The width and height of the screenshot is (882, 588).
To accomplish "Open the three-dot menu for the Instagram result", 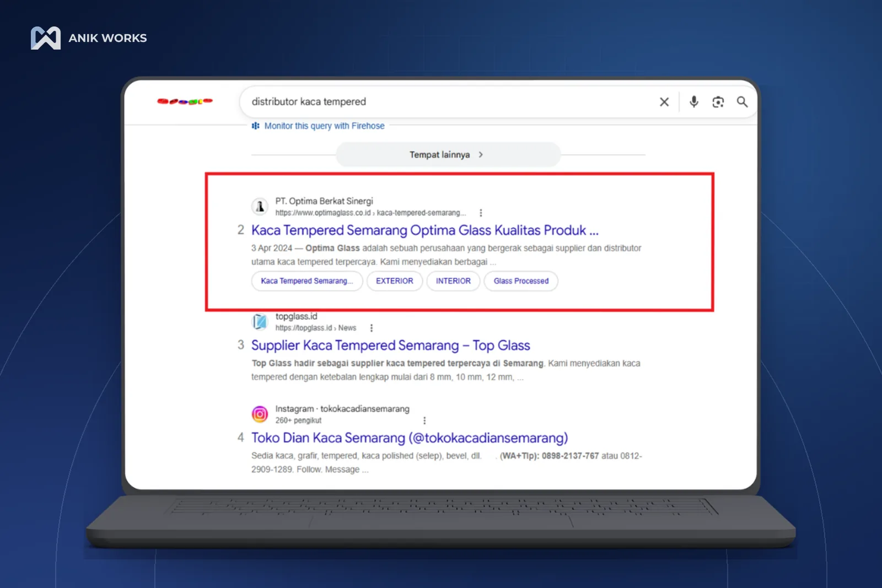I will tap(424, 420).
